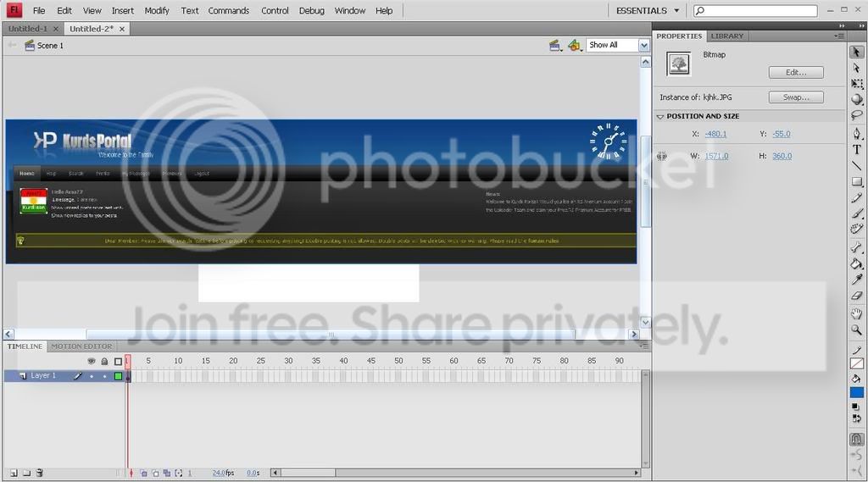Toggle lock width and height link icon
Image resolution: width=868 pixels, height=482 pixels.
click(x=661, y=157)
